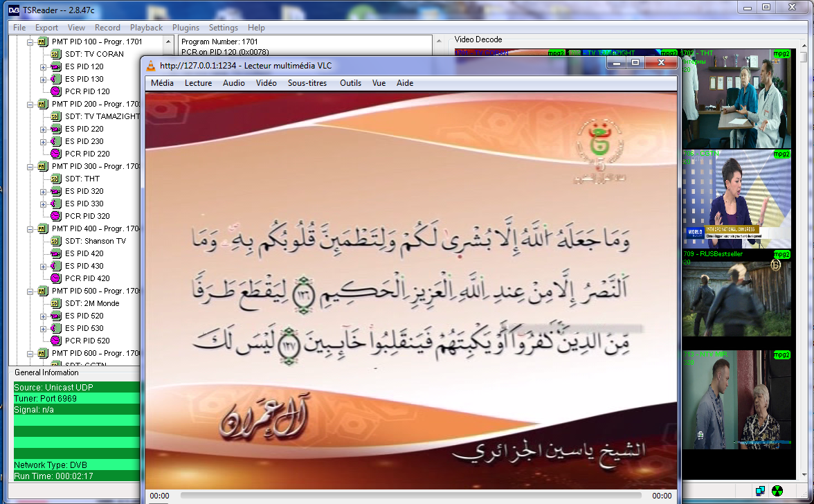
Task: Click the clock icon beside PCR PID 220
Action: coord(55,154)
